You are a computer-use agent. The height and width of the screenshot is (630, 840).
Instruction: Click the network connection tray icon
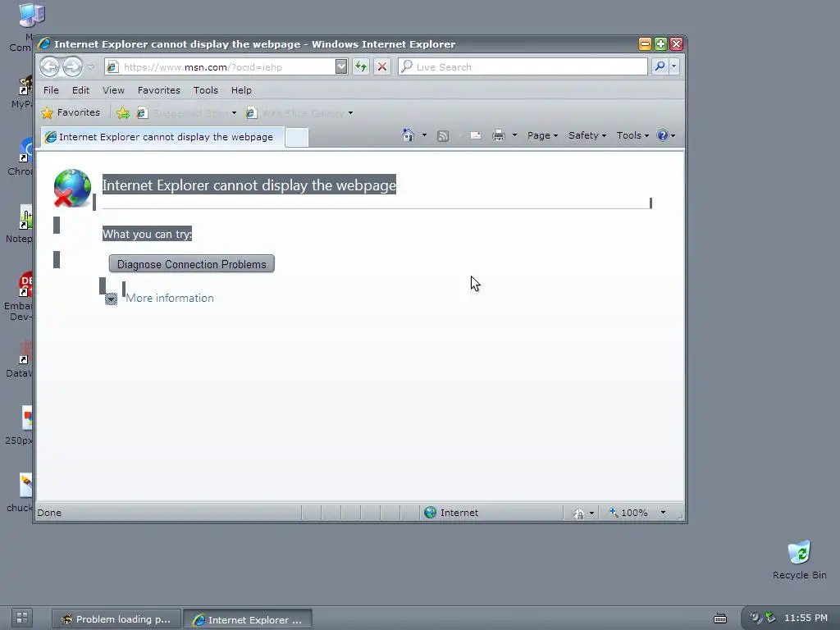point(769,618)
